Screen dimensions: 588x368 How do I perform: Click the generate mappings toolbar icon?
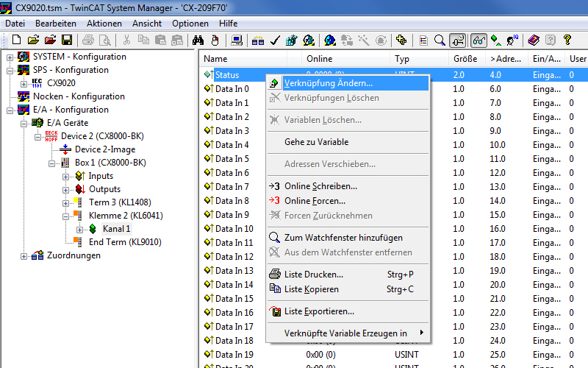[257, 40]
